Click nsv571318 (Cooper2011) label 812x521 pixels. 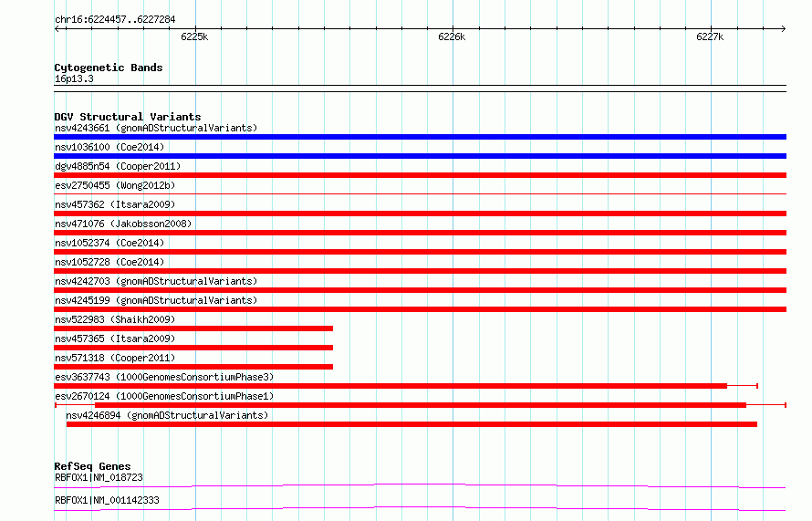click(x=115, y=358)
